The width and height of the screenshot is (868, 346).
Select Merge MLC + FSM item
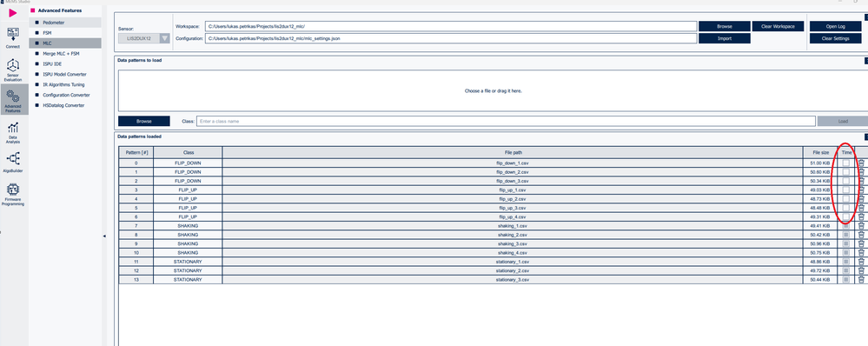(65, 54)
